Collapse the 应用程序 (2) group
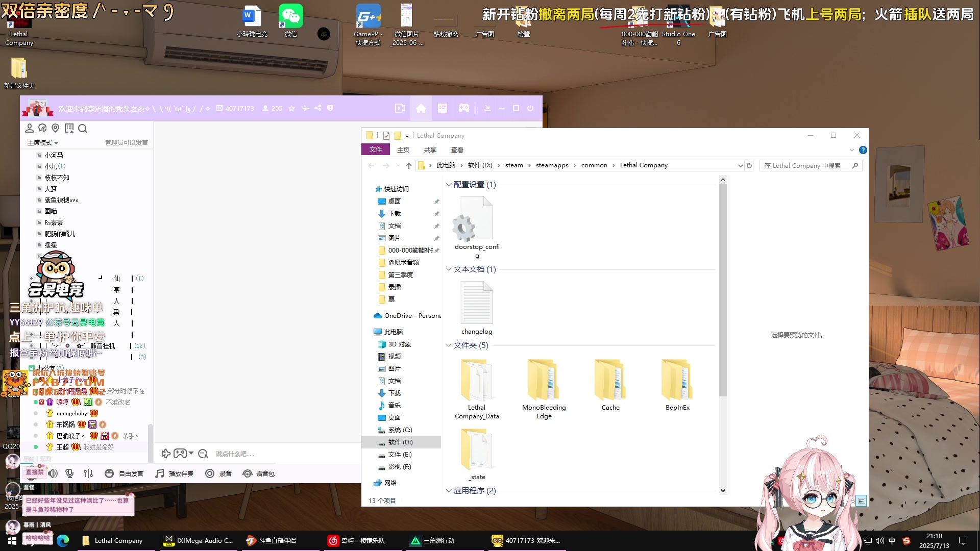 [x=449, y=491]
